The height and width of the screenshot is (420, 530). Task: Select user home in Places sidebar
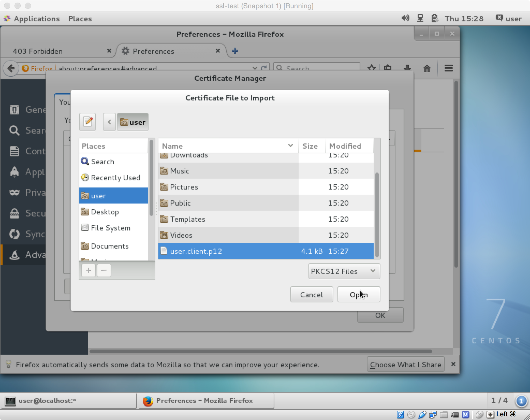click(x=114, y=196)
